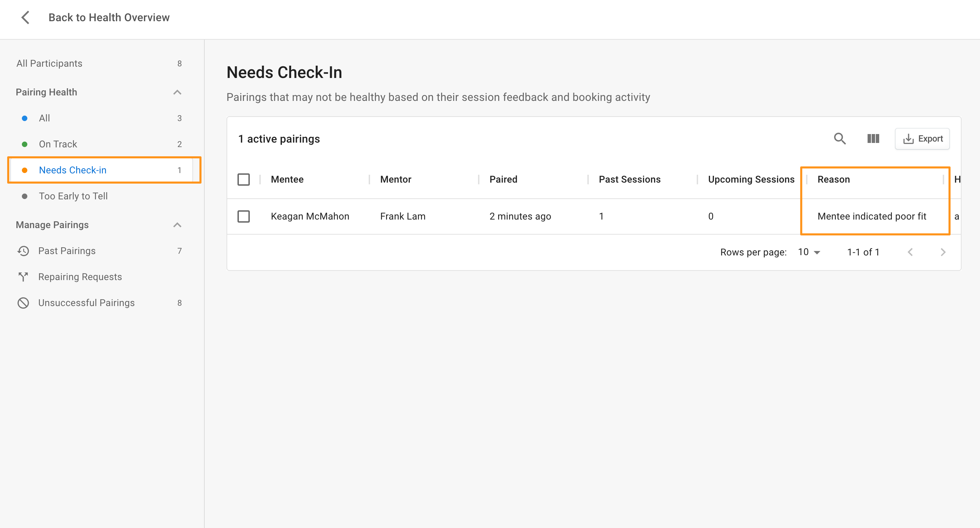Select the All pairing health filter
The image size is (980, 528).
[x=101, y=118]
